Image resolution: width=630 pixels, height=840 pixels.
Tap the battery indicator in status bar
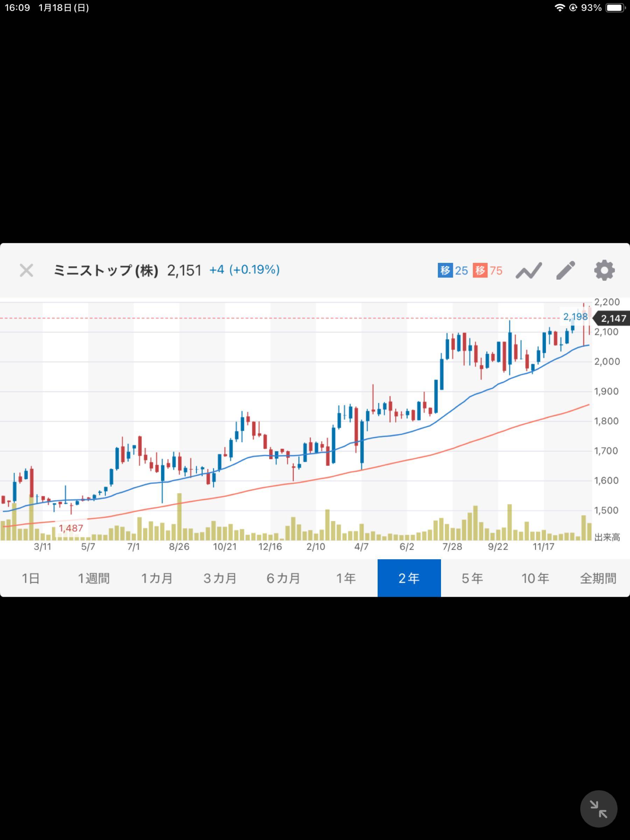pos(615,8)
